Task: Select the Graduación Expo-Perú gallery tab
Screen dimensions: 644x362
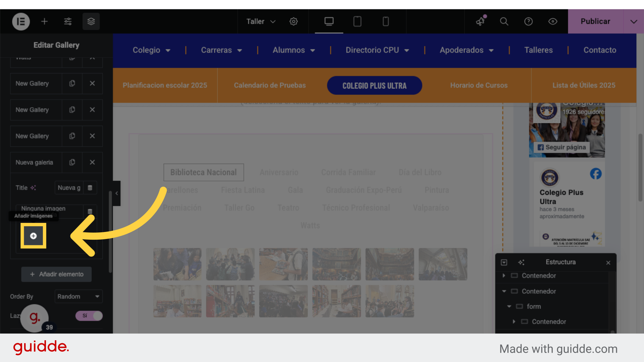Action: pyautogui.click(x=364, y=190)
